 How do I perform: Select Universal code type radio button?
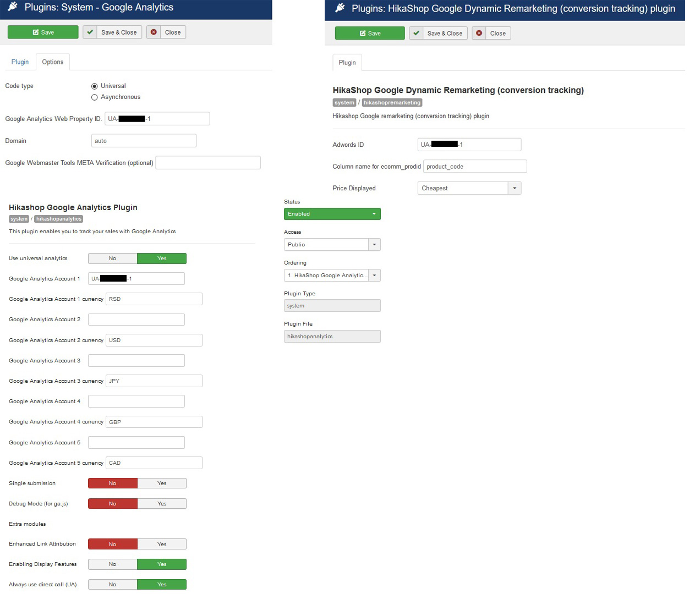click(95, 86)
